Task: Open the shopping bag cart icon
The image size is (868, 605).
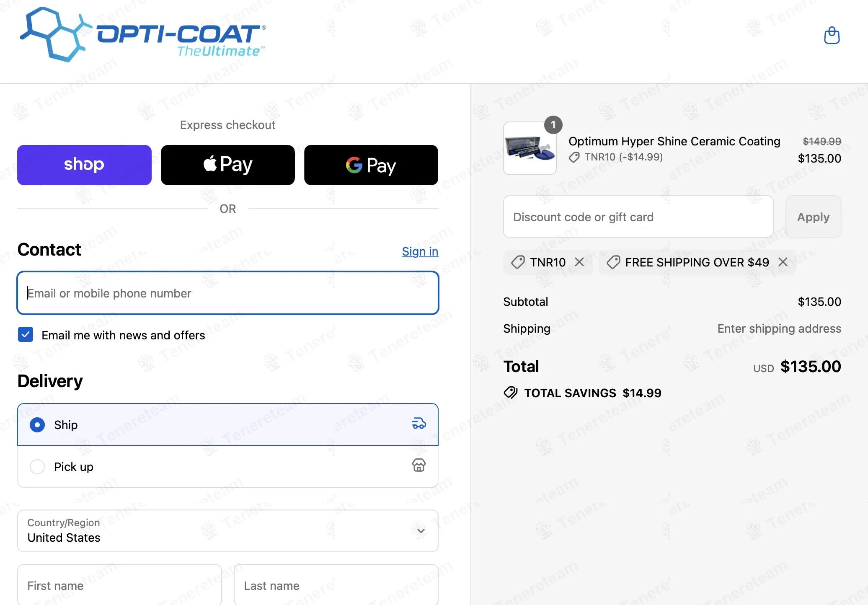Action: pyautogui.click(x=832, y=36)
